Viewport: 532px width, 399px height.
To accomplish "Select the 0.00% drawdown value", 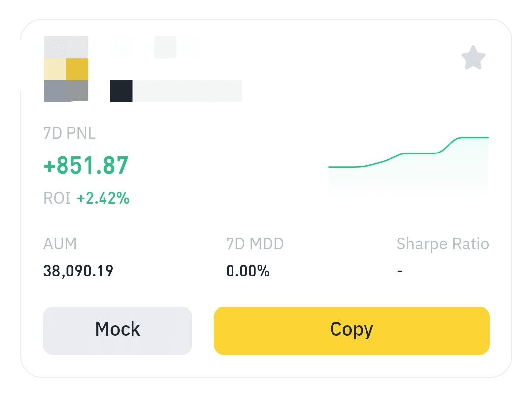I will click(248, 271).
